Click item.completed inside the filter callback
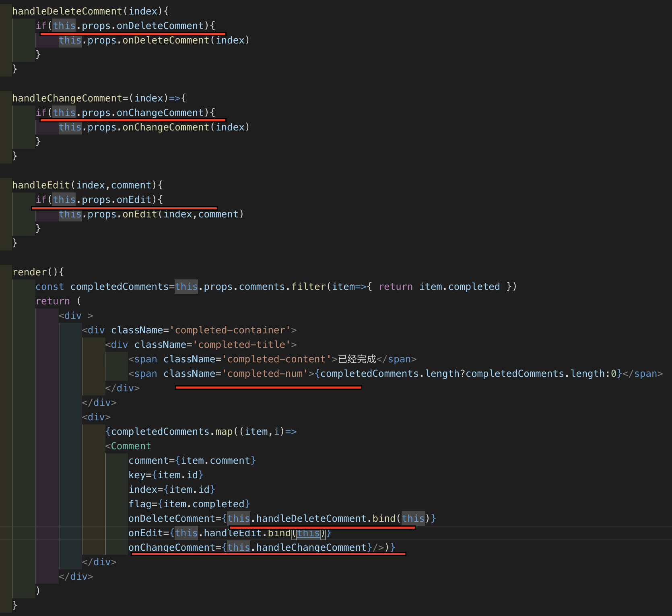This screenshot has width=672, height=616. pyautogui.click(x=460, y=287)
